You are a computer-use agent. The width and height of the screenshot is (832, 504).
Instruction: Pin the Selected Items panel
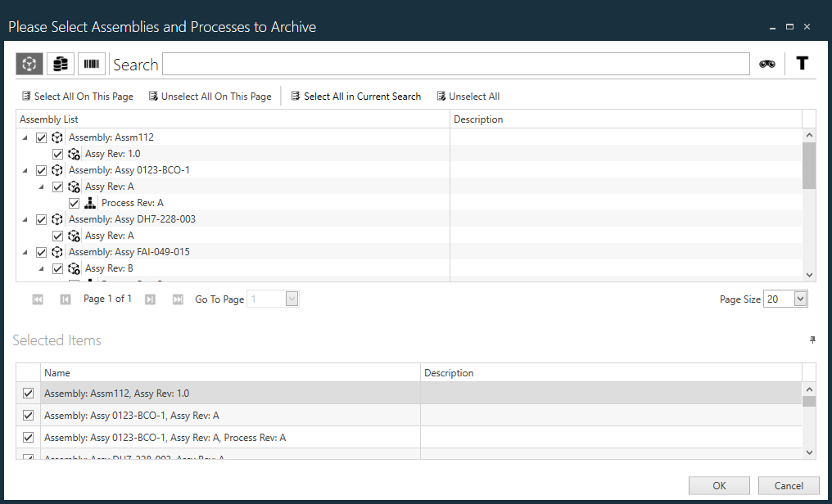pyautogui.click(x=812, y=340)
